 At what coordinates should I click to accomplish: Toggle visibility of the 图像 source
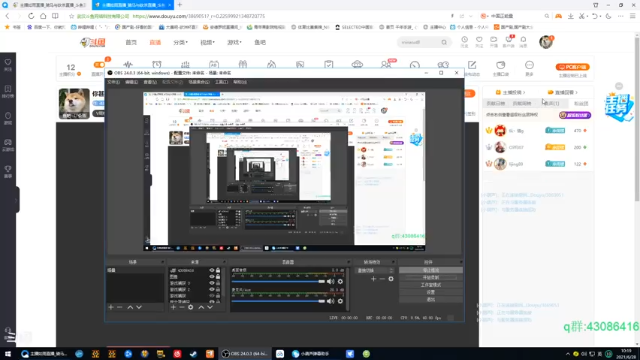pyautogui.click(x=211, y=277)
